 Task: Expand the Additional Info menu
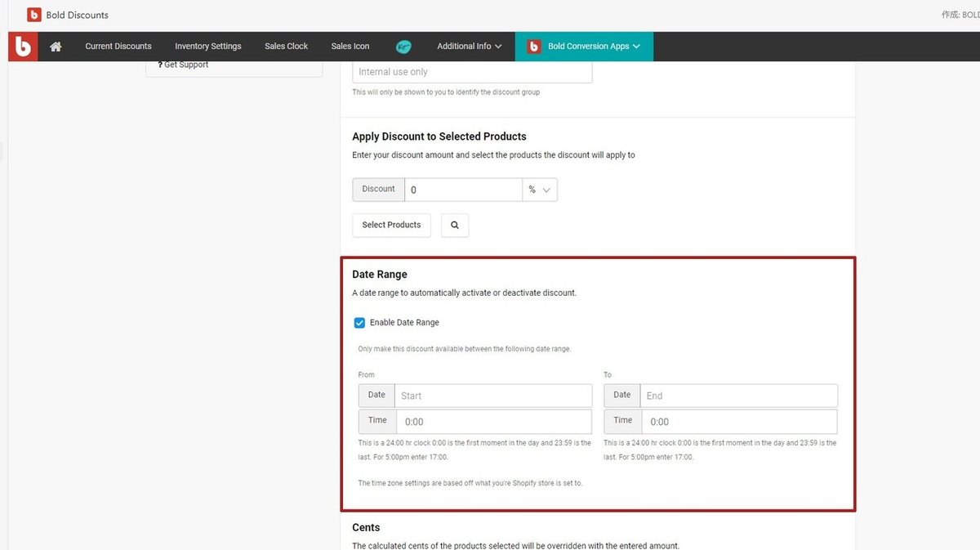[x=469, y=47]
